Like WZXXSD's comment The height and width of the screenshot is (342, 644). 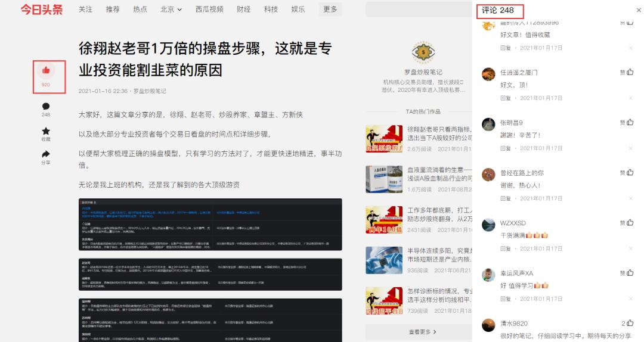[x=630, y=222]
